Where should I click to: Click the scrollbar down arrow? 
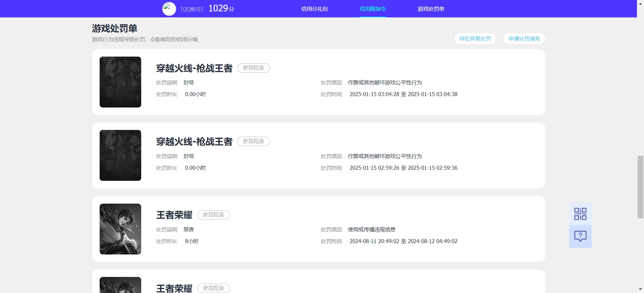coord(640,289)
